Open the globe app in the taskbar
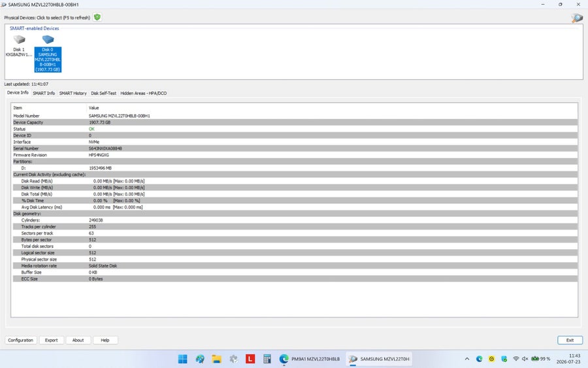Screen dimensions: 588x368 pos(200,359)
